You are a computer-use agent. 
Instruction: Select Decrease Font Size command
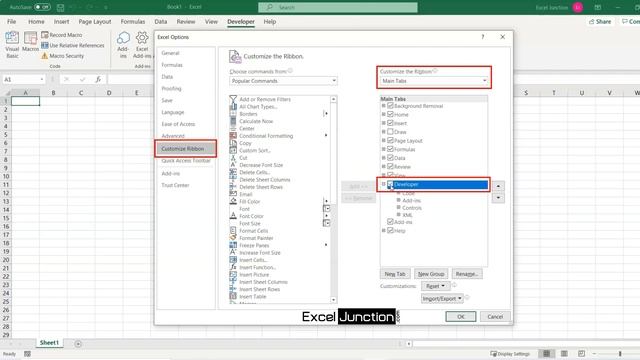tap(261, 165)
